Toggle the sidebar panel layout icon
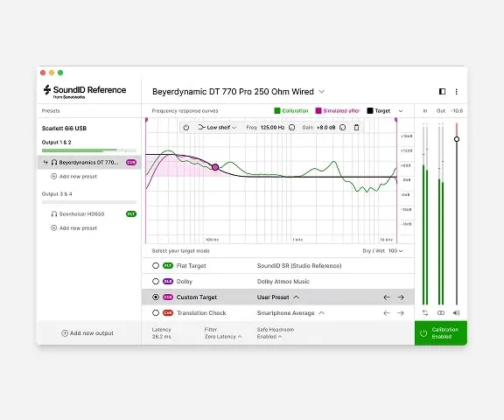 [442, 92]
